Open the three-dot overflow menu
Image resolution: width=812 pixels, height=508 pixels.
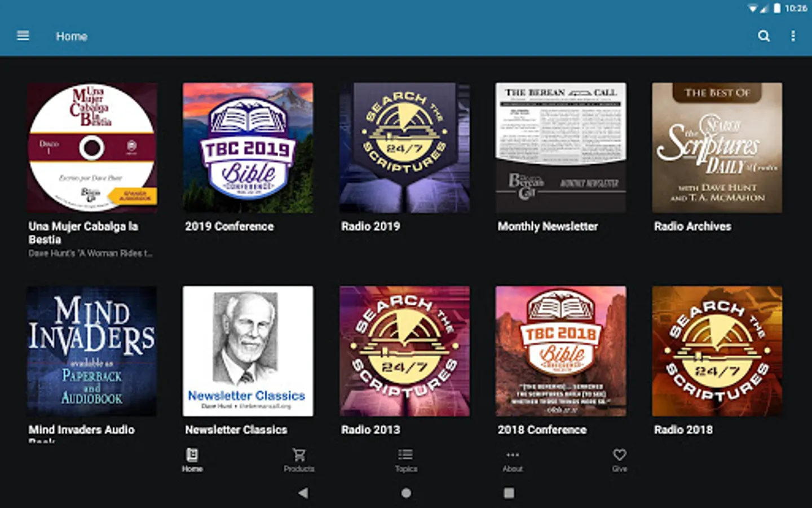(793, 36)
